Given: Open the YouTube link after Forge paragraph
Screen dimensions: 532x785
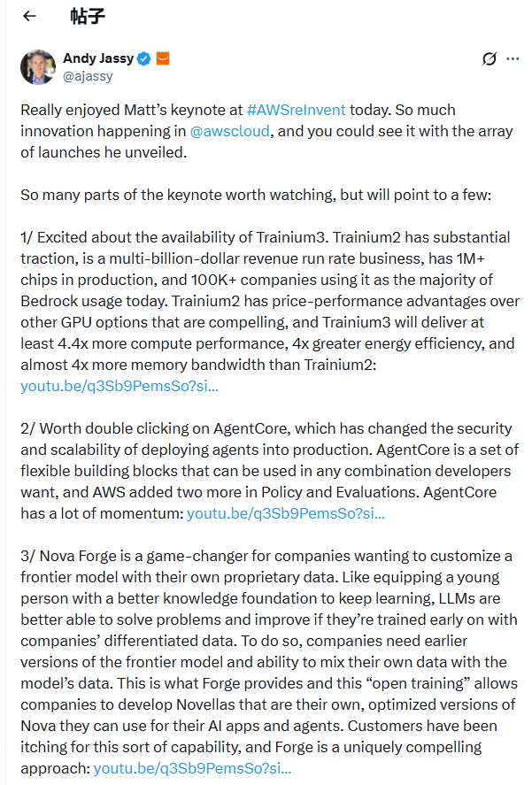Looking at the screenshot, I should 192,766.
